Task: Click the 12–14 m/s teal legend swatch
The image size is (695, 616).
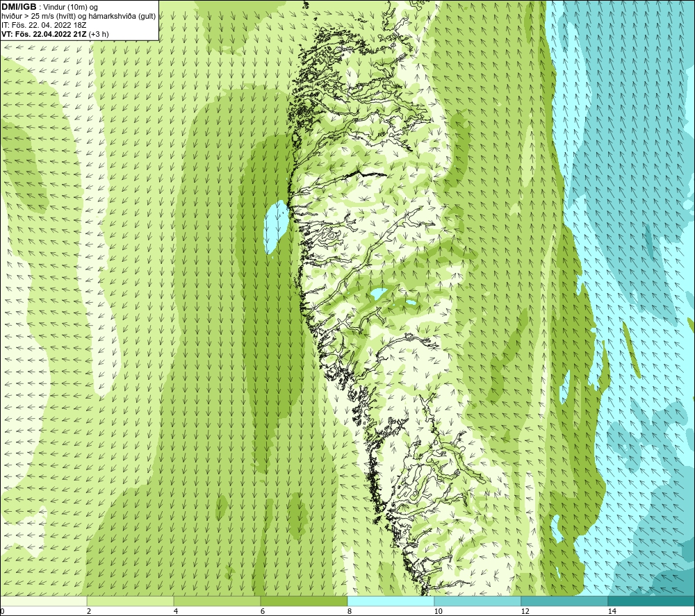Action: pyautogui.click(x=564, y=601)
